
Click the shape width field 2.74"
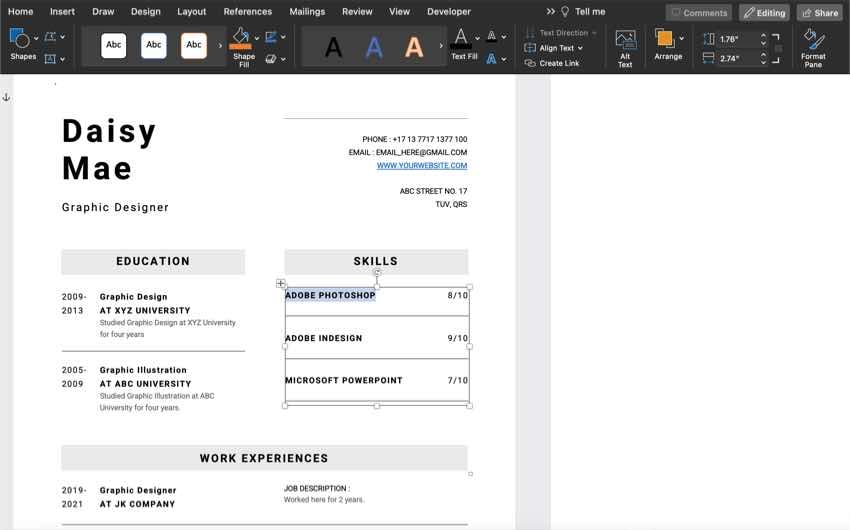click(737, 59)
